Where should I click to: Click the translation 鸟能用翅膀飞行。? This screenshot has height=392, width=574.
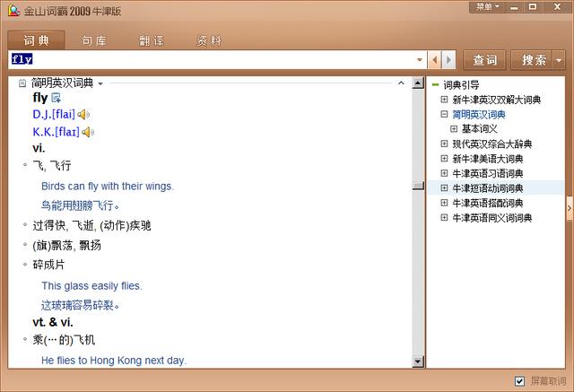click(80, 205)
